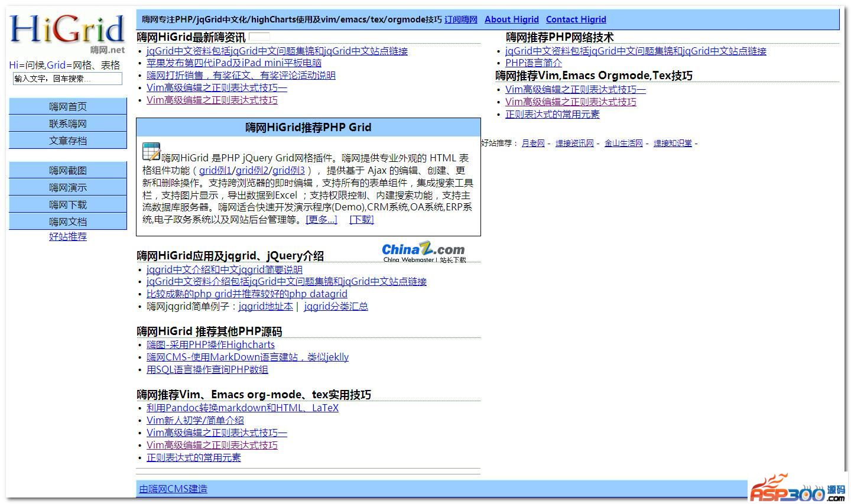851x504 pixels.
Task: Click the HiGrid logo image
Action: (67, 34)
